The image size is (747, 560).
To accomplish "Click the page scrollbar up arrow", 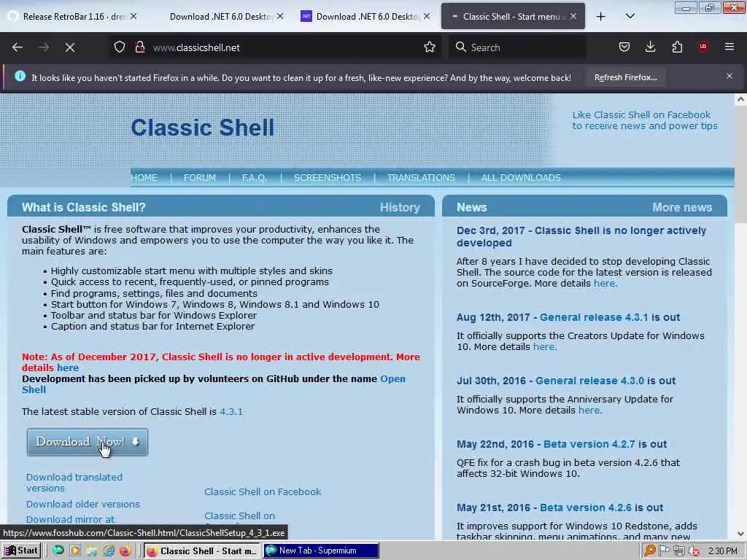I will coord(740,99).
